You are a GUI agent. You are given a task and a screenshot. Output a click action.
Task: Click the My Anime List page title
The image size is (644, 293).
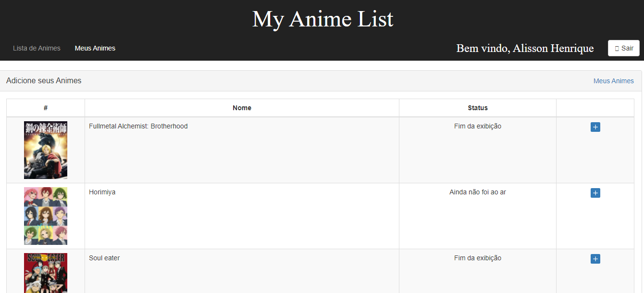tap(322, 19)
